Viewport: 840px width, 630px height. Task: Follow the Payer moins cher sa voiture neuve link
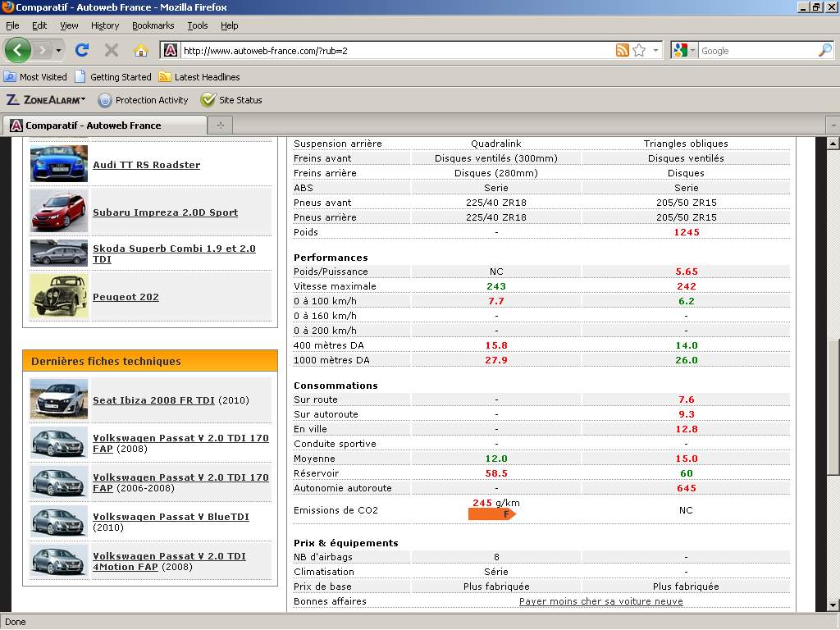pos(600,601)
